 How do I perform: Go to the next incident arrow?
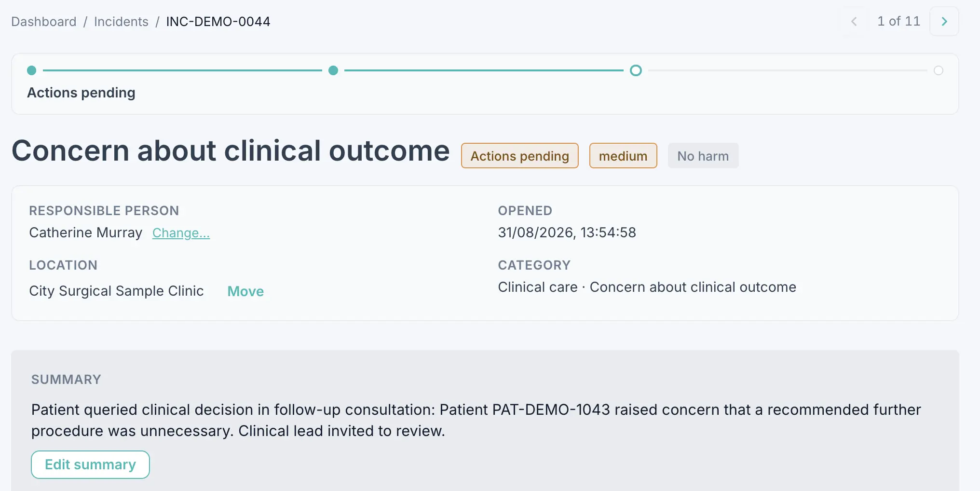pos(944,21)
